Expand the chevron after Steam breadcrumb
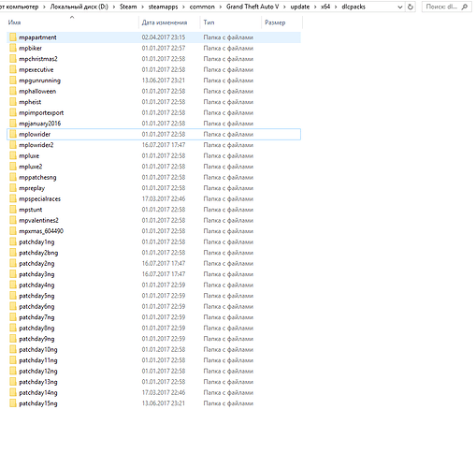This screenshot has width=476, height=468. (x=142, y=7)
